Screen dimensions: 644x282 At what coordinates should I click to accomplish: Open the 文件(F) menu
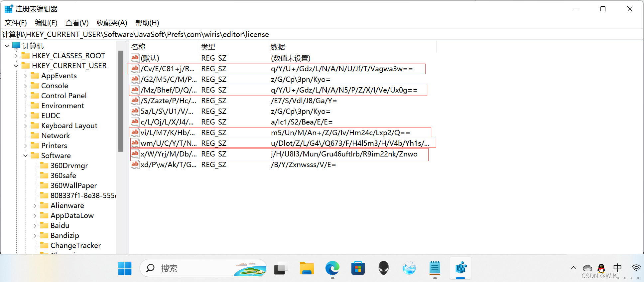click(x=16, y=23)
